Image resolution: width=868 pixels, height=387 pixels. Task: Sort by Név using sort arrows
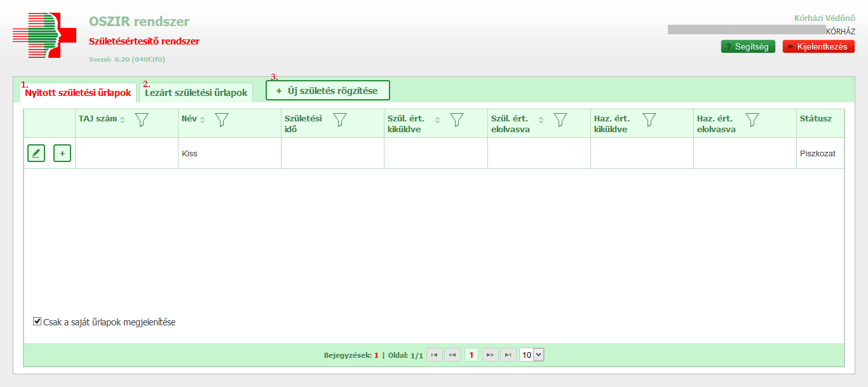pyautogui.click(x=203, y=119)
